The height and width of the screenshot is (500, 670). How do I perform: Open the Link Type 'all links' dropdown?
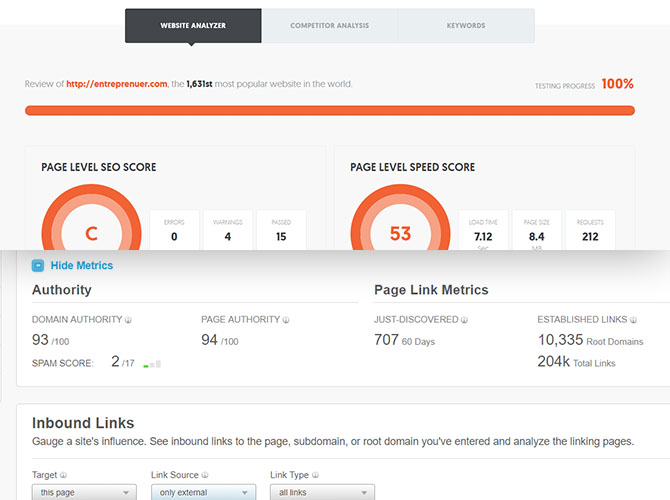322,492
